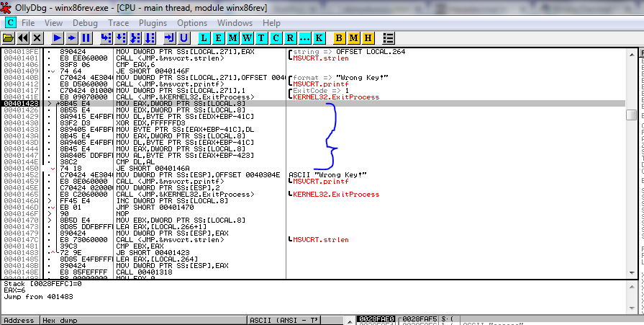Image resolution: width=644 pixels, height=325 pixels.
Task: Open Hardware breakpoints with H button
Action: click(368, 38)
